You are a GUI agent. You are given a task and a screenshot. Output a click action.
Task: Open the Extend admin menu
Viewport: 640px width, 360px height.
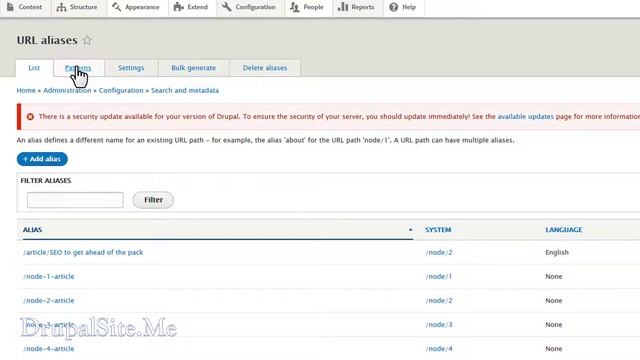point(191,7)
